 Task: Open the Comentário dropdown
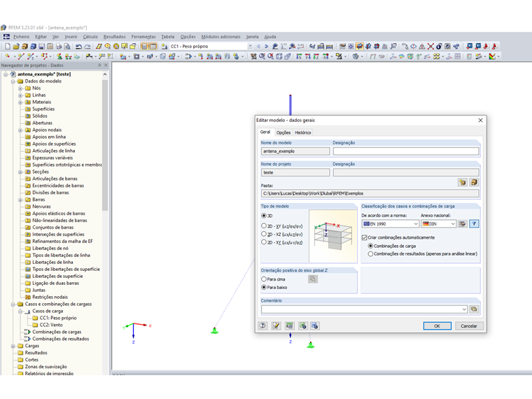464,309
